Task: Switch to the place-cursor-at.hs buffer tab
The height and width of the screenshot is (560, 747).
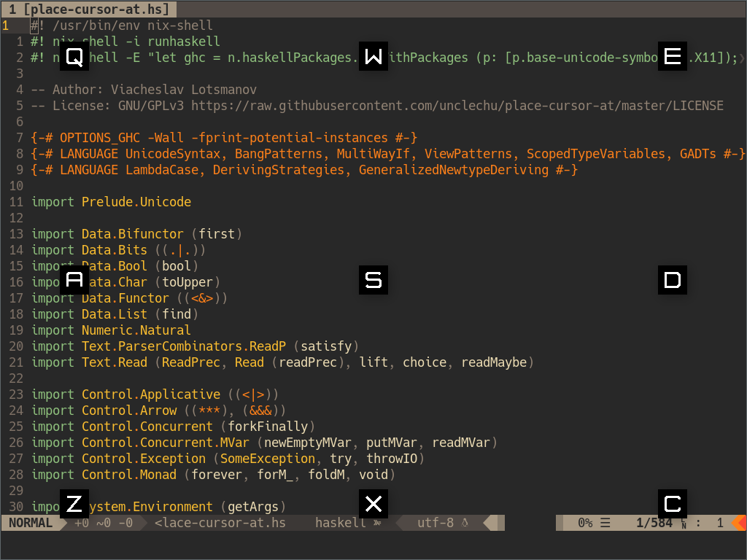Action: [88, 9]
